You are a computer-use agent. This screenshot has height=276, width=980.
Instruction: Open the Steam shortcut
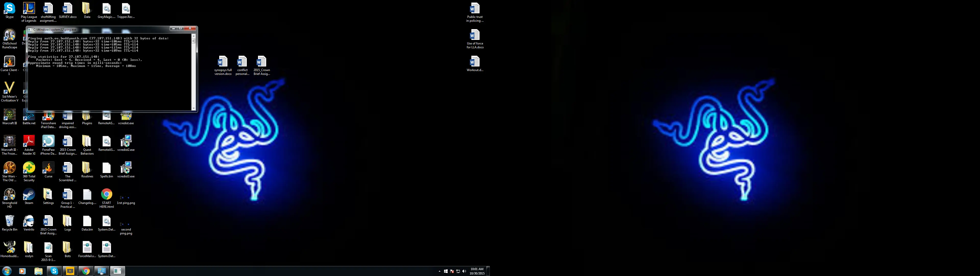[x=29, y=196]
